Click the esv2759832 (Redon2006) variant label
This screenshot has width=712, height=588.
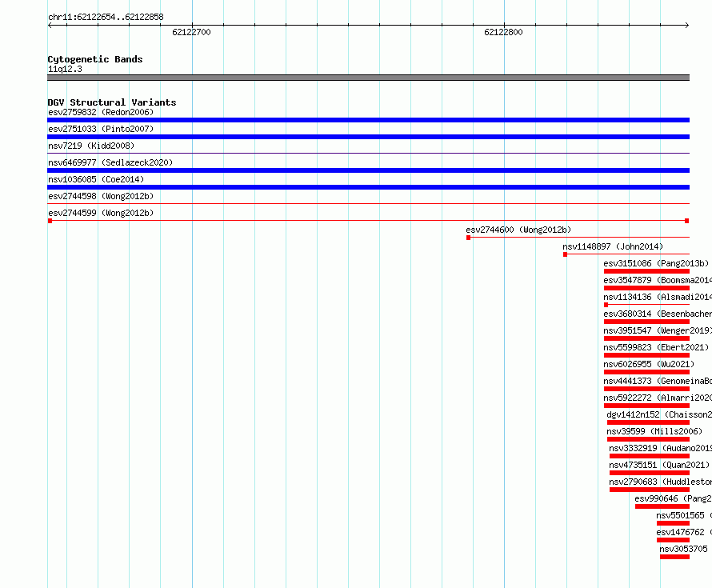click(101, 112)
